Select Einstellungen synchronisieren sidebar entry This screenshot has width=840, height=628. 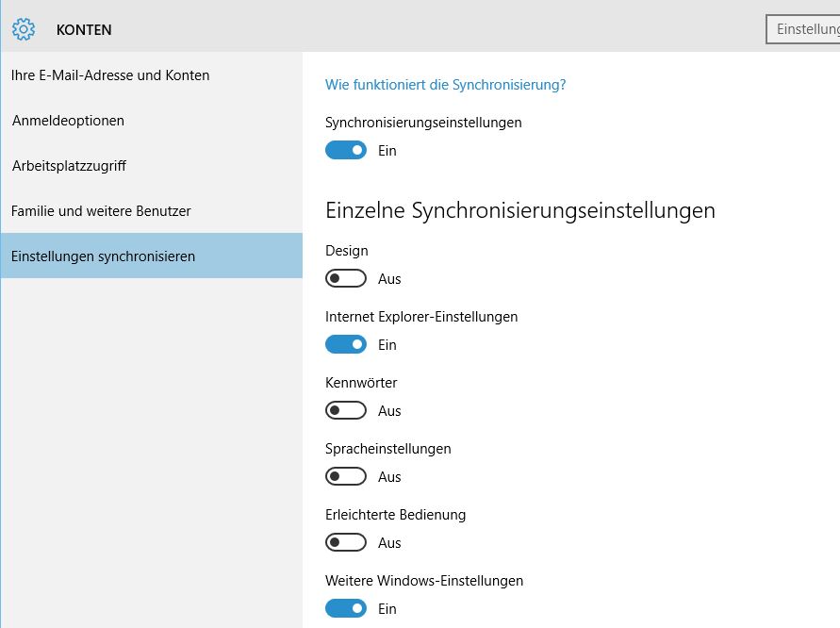[152, 256]
